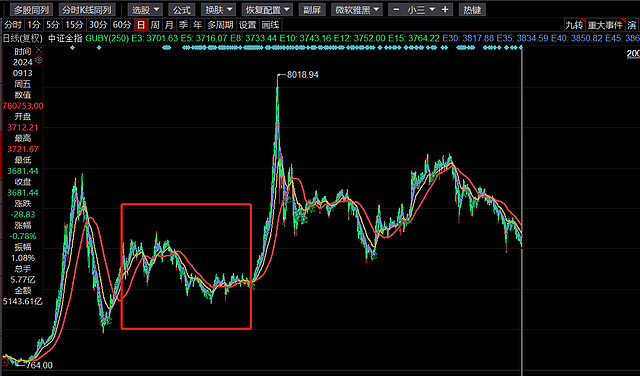The image size is (640, 376).
Task: Expand the 恢复配置 dropdown
Action: point(267,9)
